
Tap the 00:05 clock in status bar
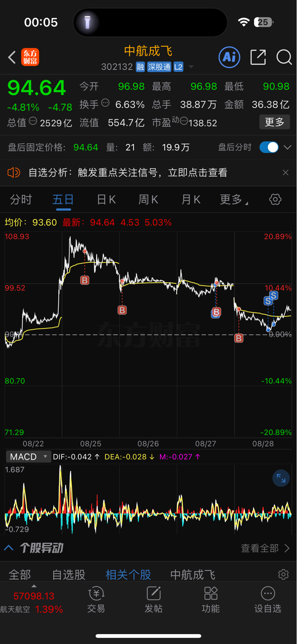coord(41,22)
